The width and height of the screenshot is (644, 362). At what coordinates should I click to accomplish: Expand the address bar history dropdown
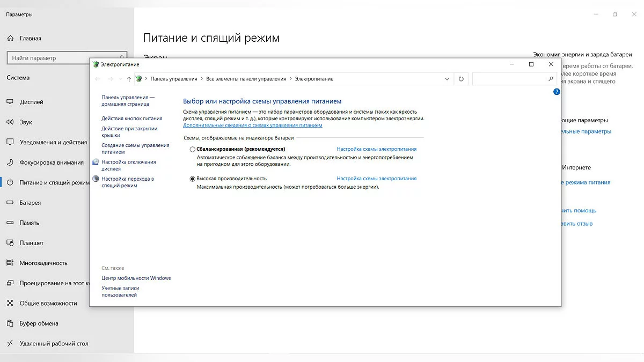click(x=448, y=79)
